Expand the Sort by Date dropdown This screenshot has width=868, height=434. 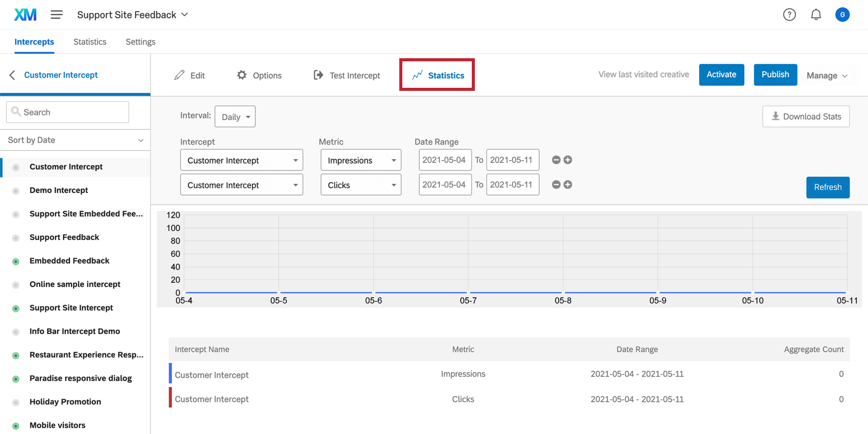coord(75,140)
